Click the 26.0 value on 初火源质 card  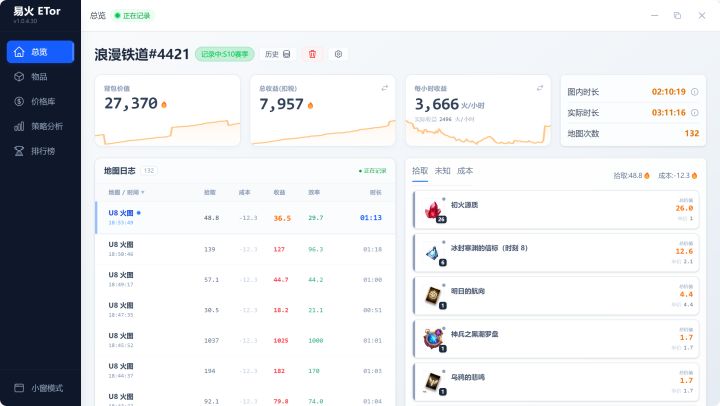click(684, 209)
